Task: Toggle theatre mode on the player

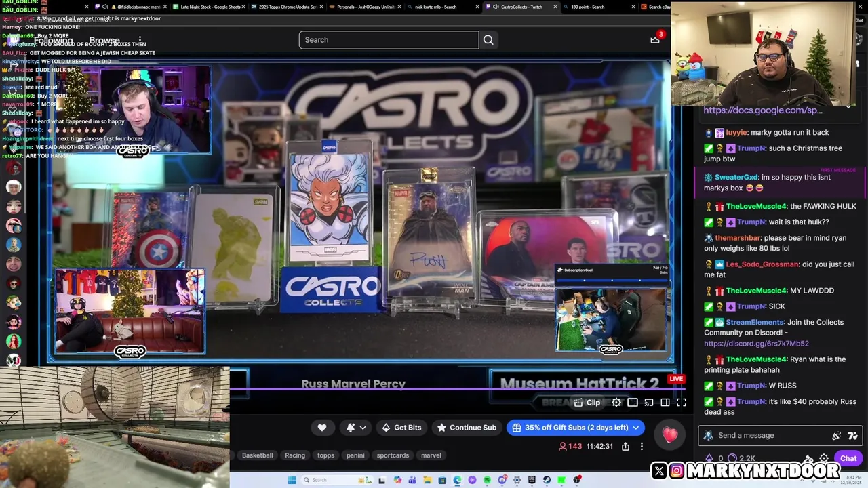Action: (665, 403)
